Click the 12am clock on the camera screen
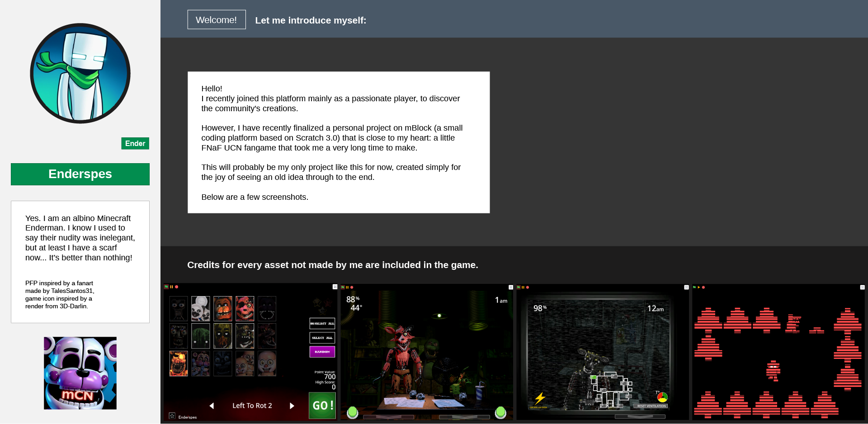The image size is (868, 424). (656, 309)
